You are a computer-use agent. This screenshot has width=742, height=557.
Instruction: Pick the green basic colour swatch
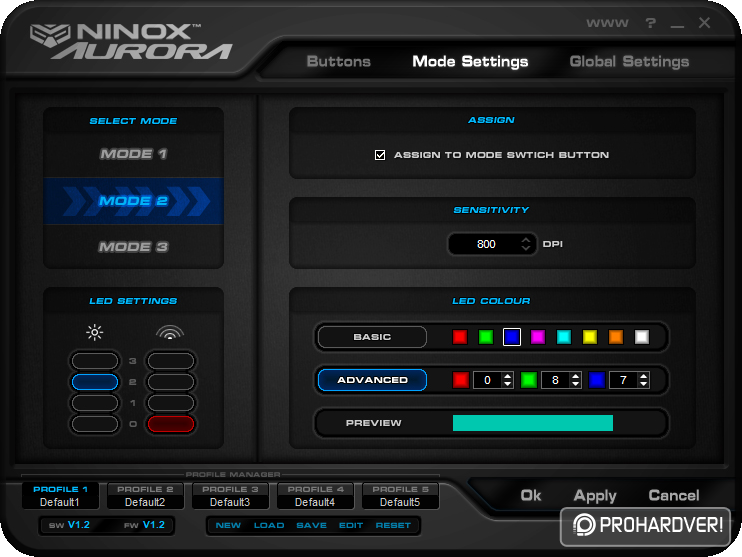coord(486,337)
